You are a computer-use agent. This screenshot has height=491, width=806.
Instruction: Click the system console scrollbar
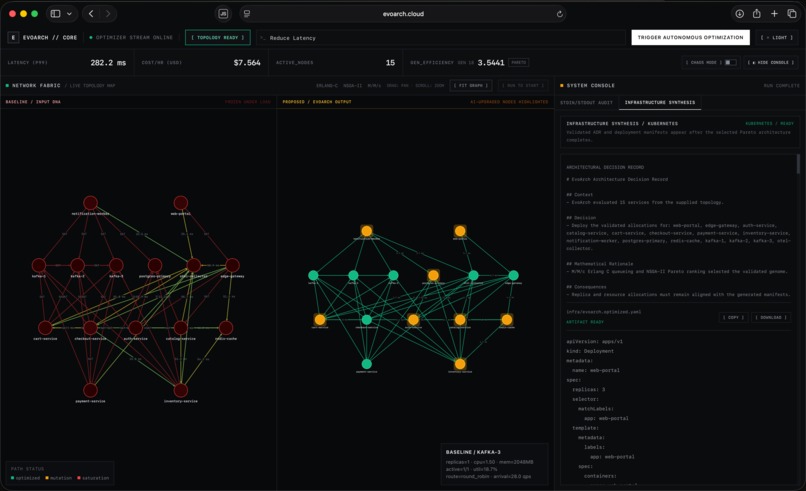coord(798,164)
